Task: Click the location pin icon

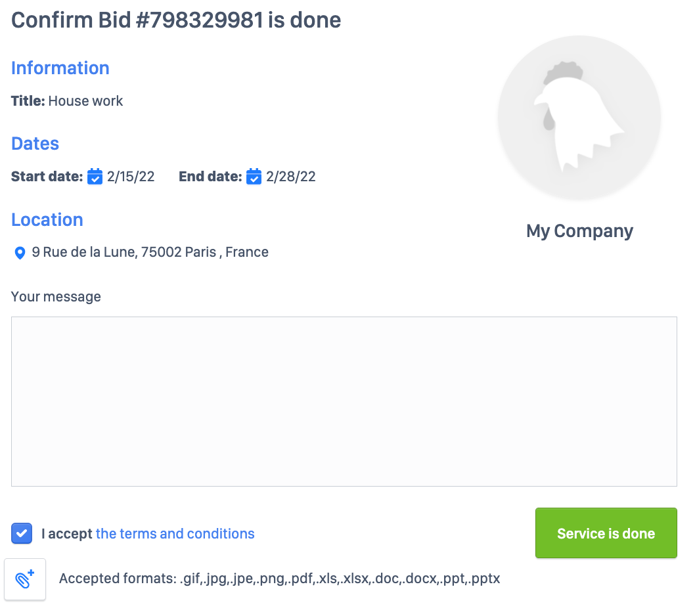Action: pos(20,253)
